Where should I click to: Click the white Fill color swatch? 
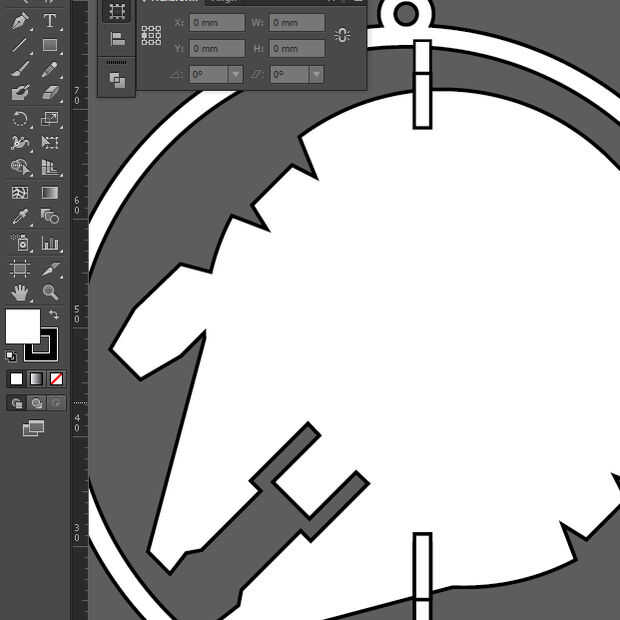23,326
